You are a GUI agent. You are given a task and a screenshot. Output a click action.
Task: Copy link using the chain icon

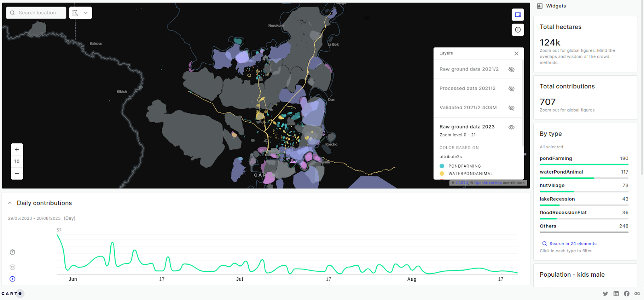[x=637, y=294]
